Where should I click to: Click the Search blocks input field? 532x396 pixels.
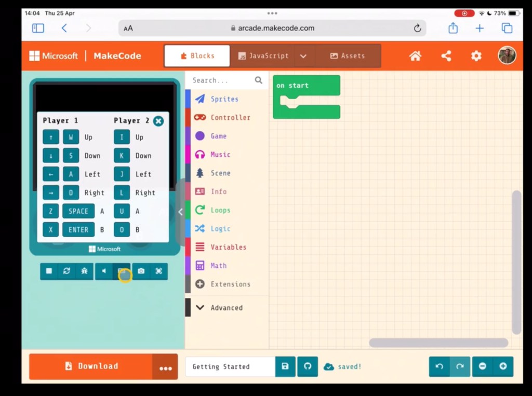(x=221, y=80)
